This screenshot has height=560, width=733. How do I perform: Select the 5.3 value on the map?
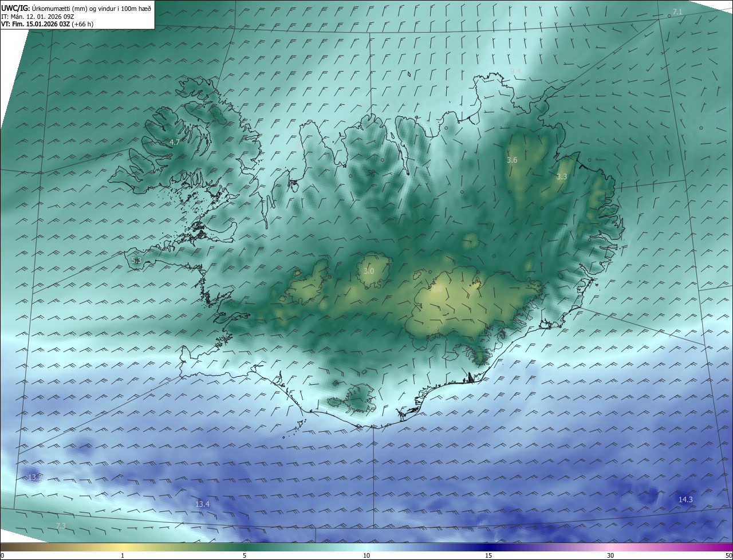[136, 260]
